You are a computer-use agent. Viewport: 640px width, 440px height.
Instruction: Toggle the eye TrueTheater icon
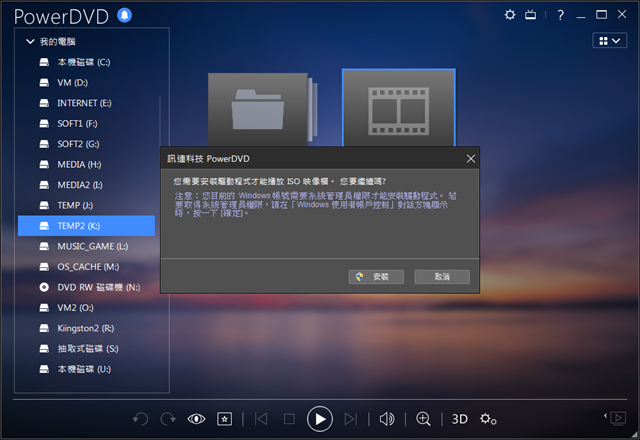[196, 419]
